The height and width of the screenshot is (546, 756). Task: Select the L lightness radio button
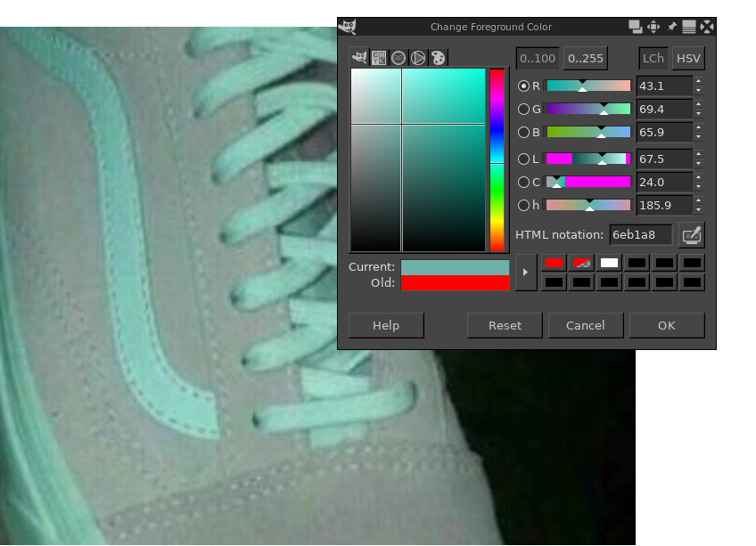pos(524,159)
